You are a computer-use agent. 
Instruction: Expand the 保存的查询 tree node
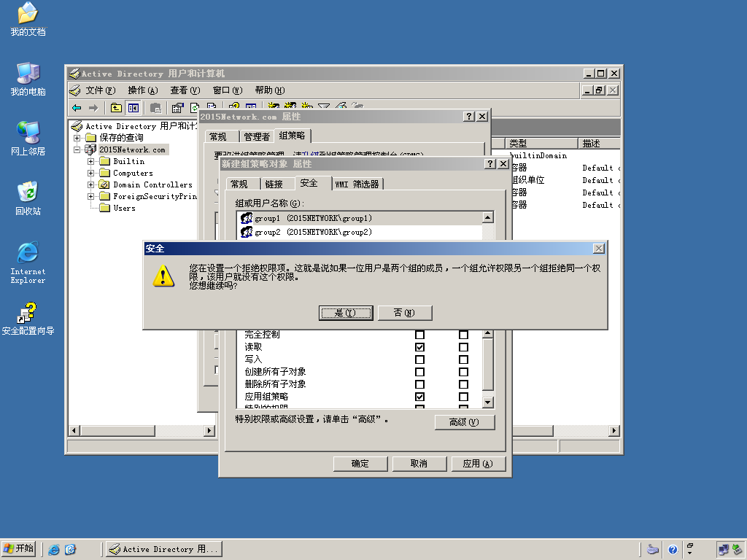click(x=77, y=138)
